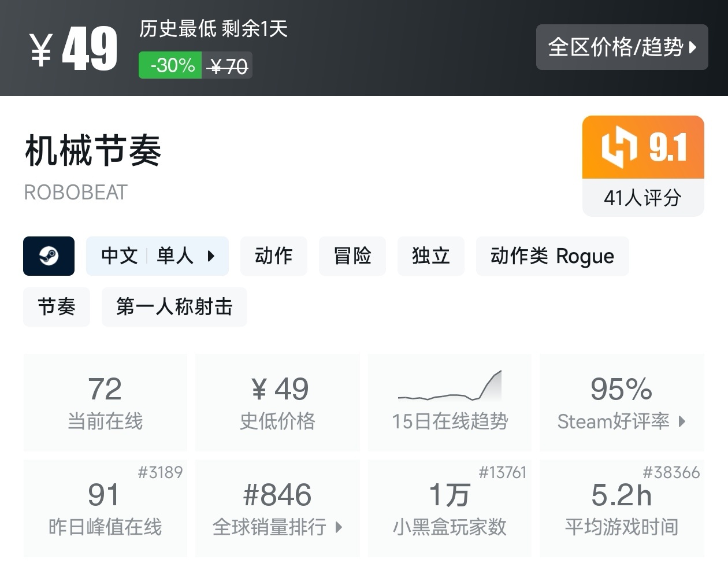
Task: Select the 独立 genre tag
Action: point(430,256)
